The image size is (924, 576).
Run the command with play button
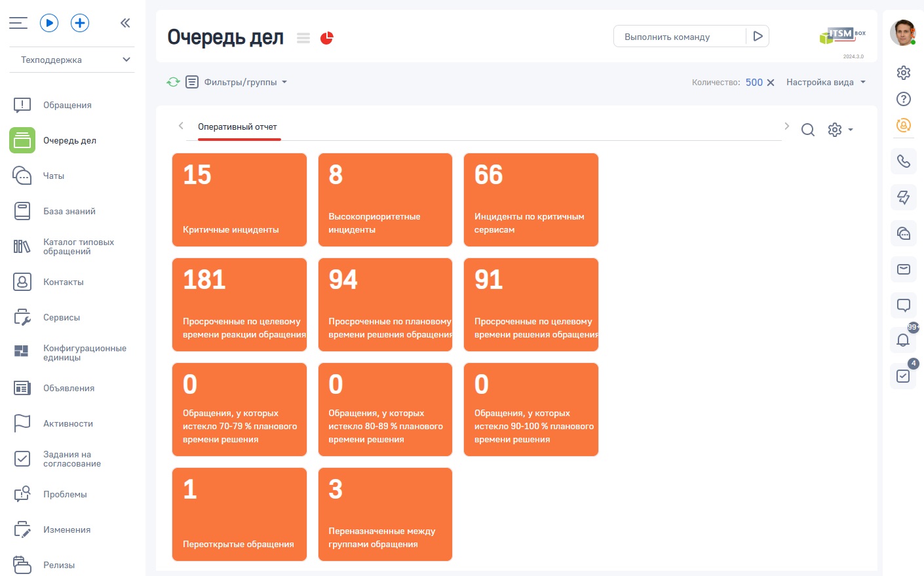[x=758, y=36]
